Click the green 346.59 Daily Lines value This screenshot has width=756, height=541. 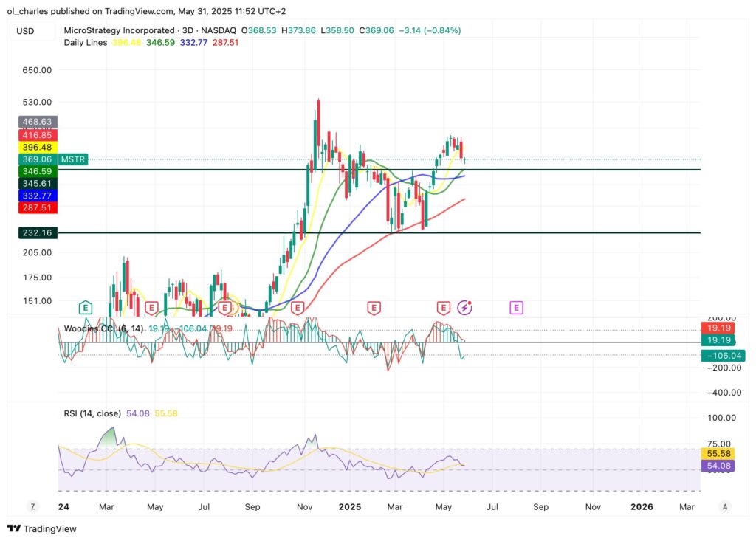pos(160,42)
